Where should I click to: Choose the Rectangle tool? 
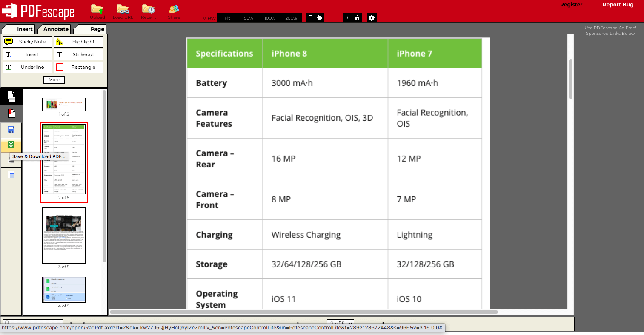point(79,67)
